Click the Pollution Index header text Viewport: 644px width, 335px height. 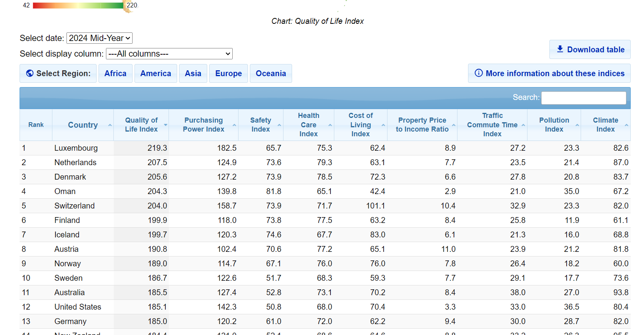coord(554,125)
